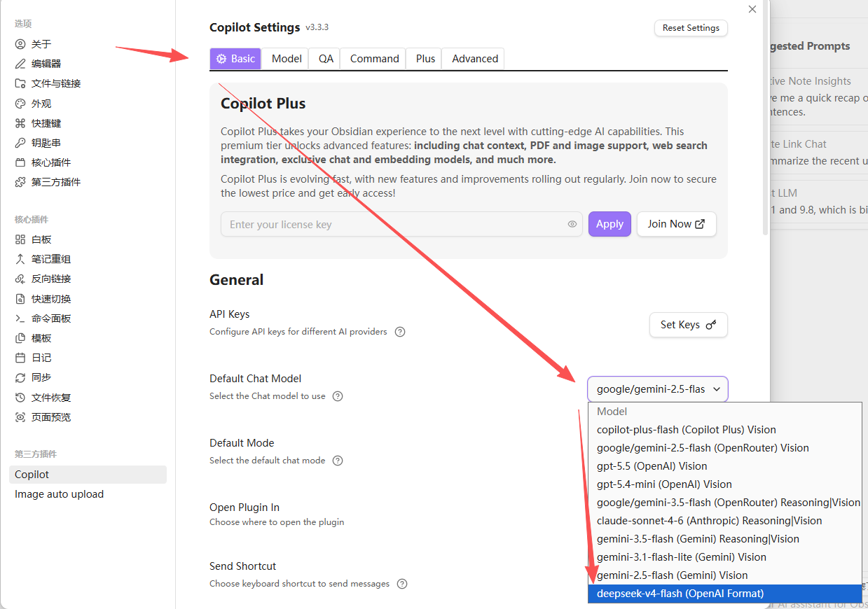The image size is (868, 609).
Task: Click the Reset Settings button
Action: [691, 28]
